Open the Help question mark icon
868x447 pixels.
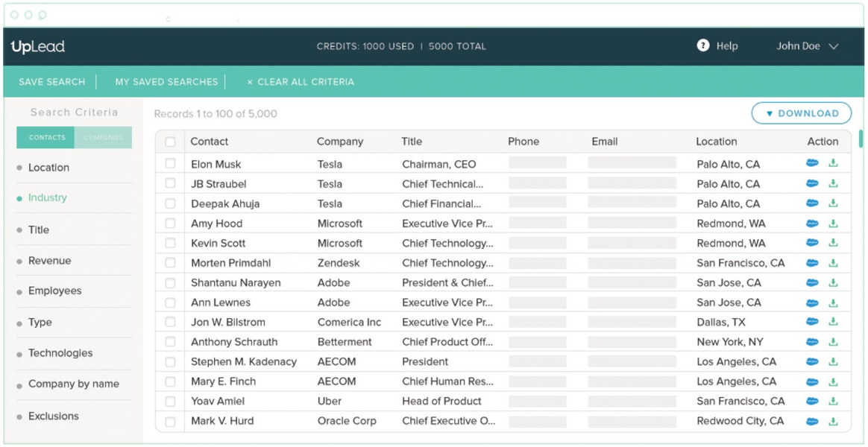point(702,45)
